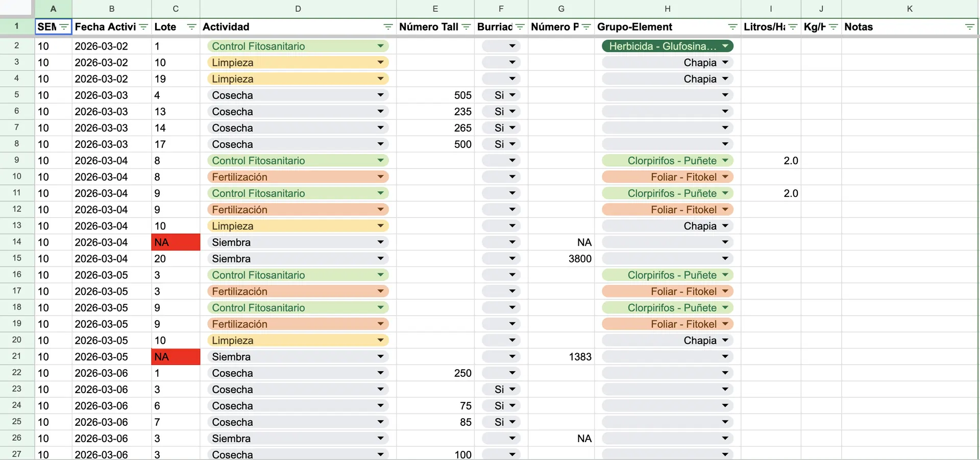Select cell with tallos value 505

(435, 95)
